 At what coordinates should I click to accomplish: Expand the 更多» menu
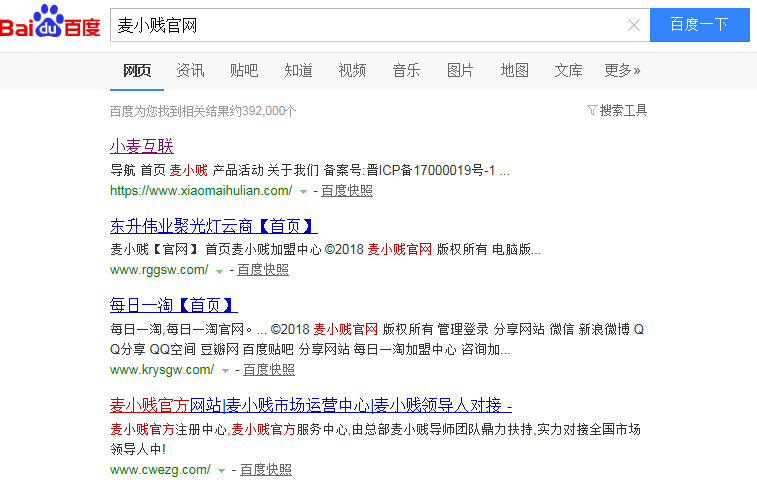tap(622, 70)
